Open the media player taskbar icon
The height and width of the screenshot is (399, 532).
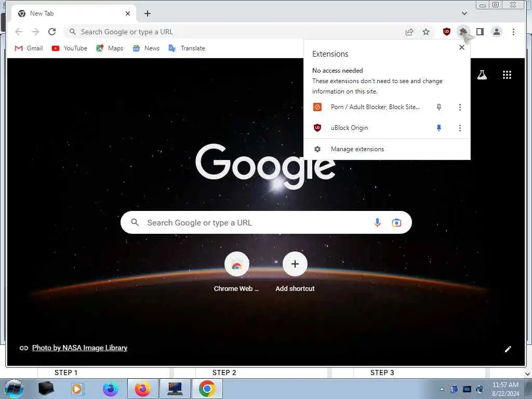point(78,389)
